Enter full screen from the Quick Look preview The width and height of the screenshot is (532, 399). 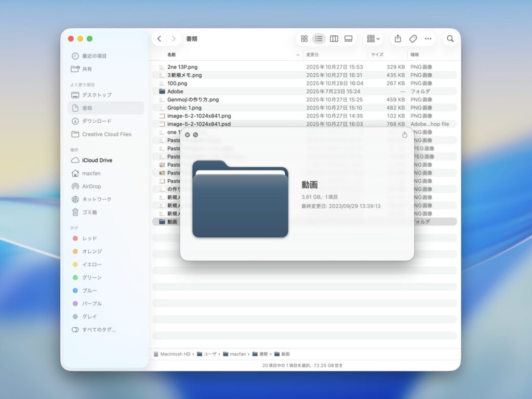click(x=196, y=135)
